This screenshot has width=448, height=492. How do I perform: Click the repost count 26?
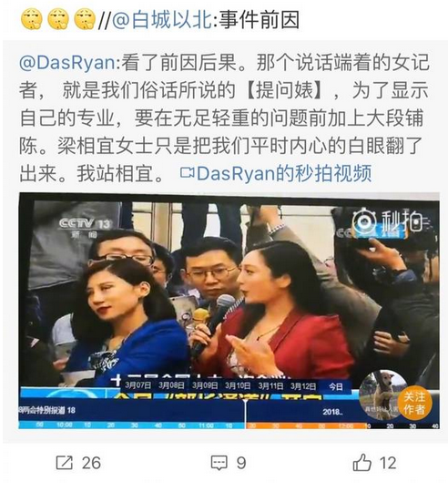click(91, 463)
